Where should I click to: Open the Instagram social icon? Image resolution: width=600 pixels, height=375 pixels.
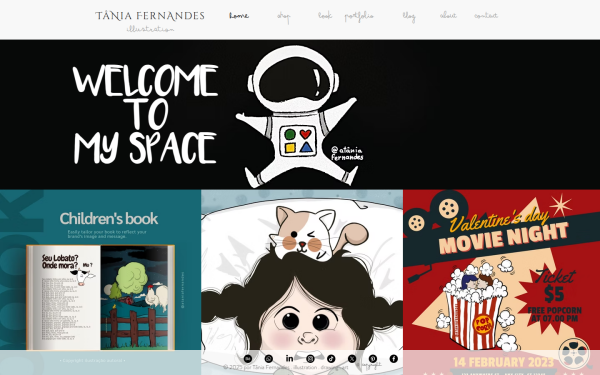click(x=310, y=359)
